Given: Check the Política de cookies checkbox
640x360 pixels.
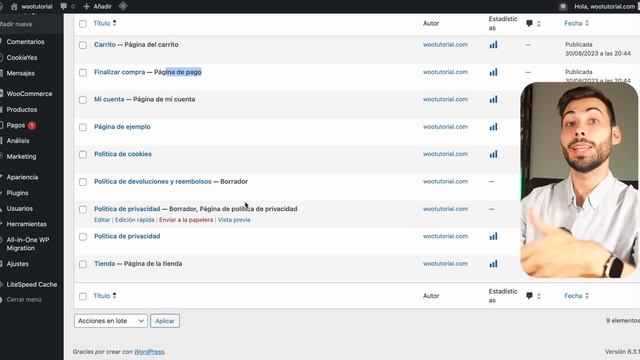Looking at the screenshot, I should tap(83, 155).
